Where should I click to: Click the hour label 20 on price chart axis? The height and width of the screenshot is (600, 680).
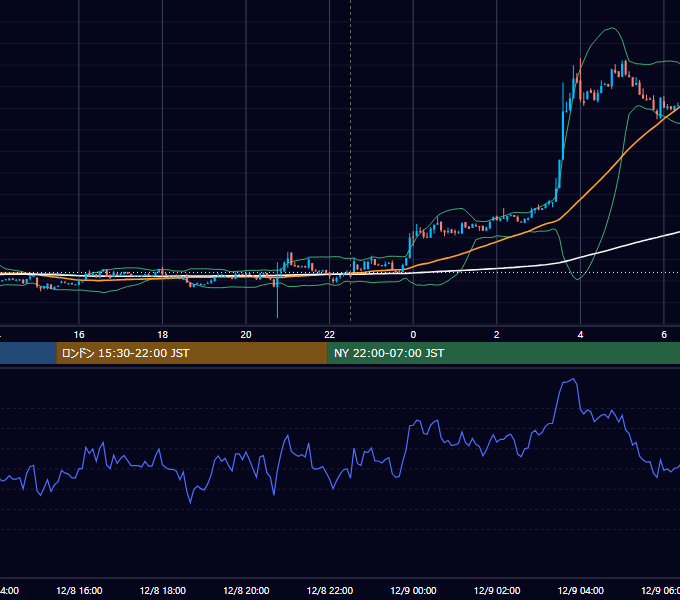click(246, 335)
